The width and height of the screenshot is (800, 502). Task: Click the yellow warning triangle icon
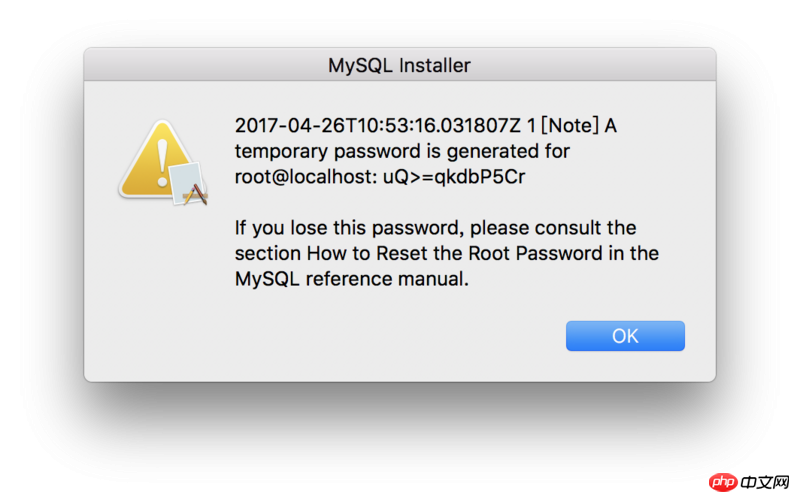158,159
